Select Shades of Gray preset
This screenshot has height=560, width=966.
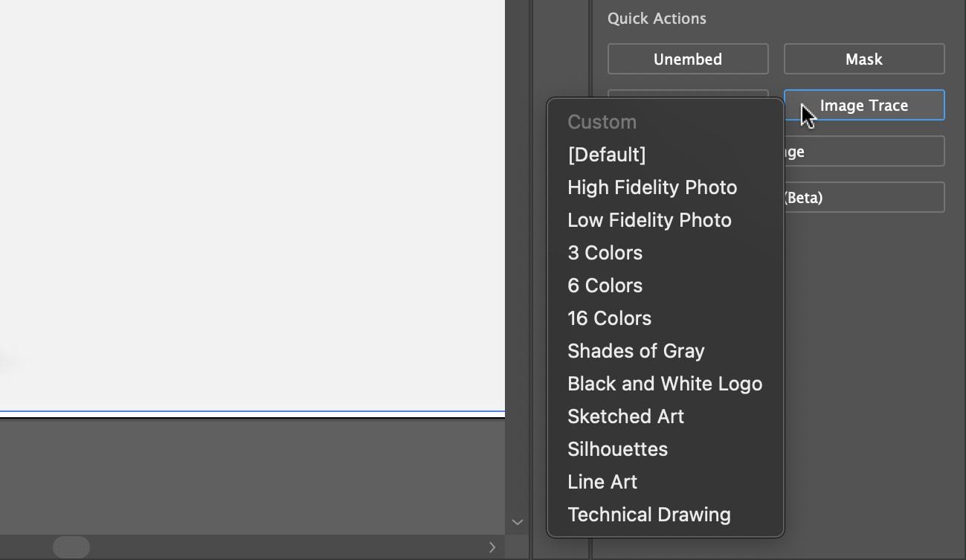[x=636, y=351]
